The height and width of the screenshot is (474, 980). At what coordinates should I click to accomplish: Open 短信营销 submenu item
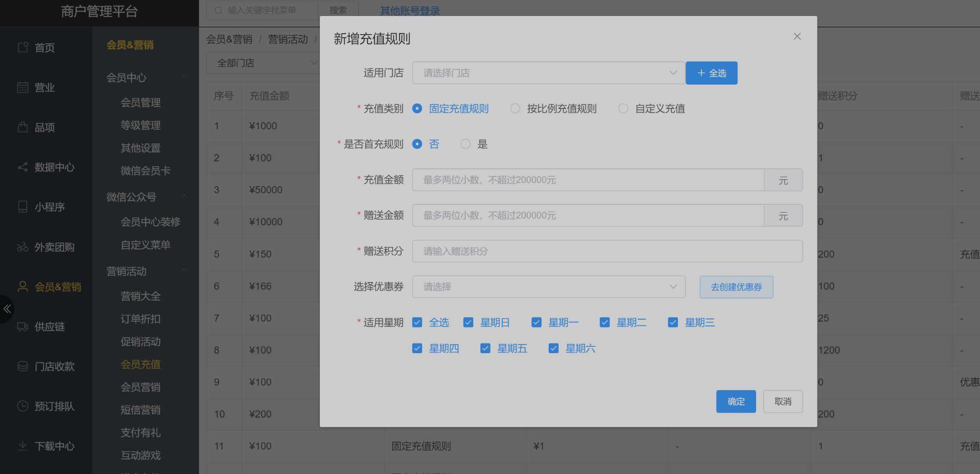click(141, 410)
